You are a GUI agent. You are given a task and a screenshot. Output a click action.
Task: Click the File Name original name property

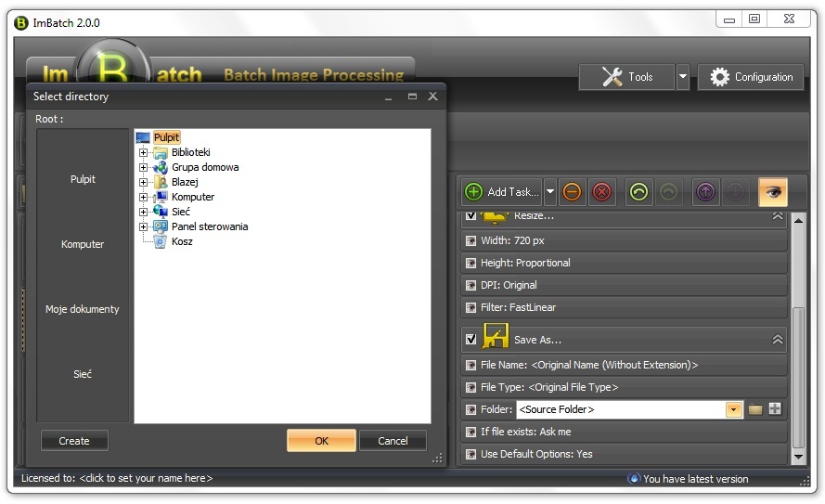tap(624, 365)
